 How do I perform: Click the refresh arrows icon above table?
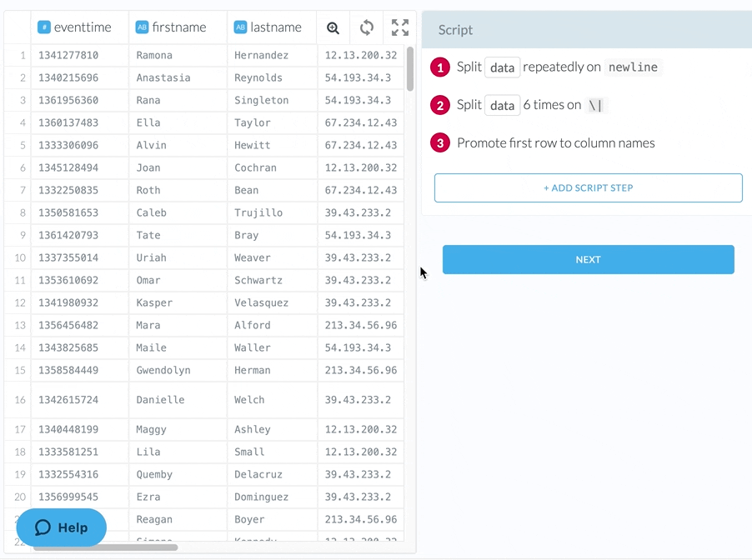tap(367, 27)
